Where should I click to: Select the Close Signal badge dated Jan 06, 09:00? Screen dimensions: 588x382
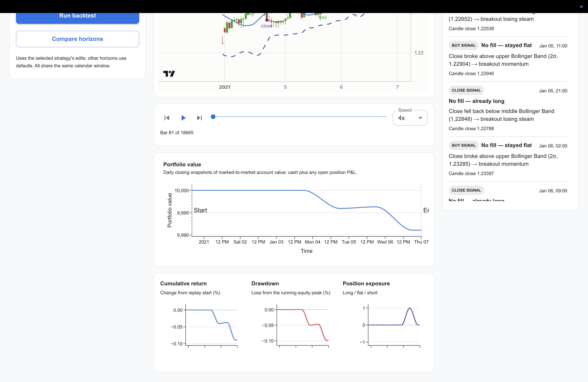tap(466, 190)
